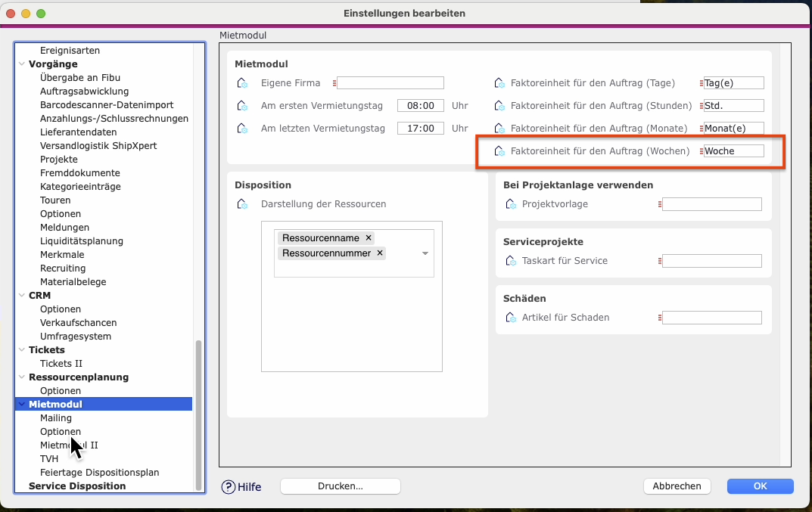Click the Am letzten Vermietungstag time field
The width and height of the screenshot is (812, 512).
pyautogui.click(x=421, y=129)
